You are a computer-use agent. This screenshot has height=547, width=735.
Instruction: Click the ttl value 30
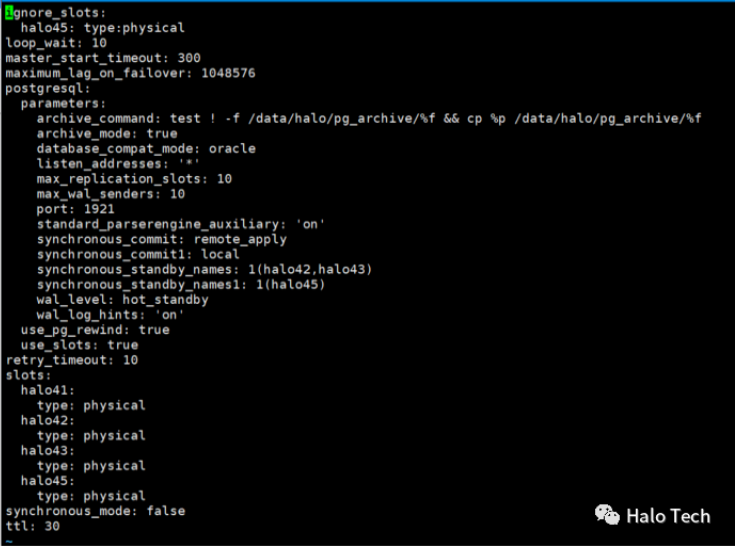[52, 526]
